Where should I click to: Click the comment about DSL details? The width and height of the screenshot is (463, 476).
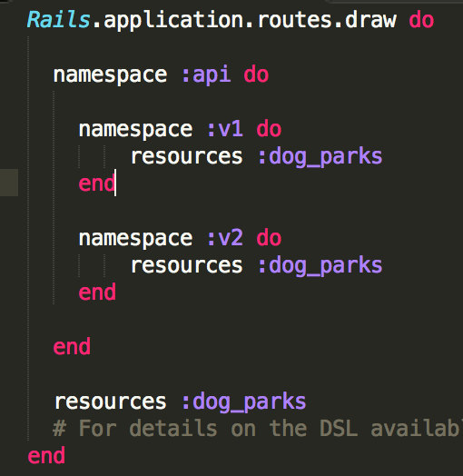tap(258, 429)
